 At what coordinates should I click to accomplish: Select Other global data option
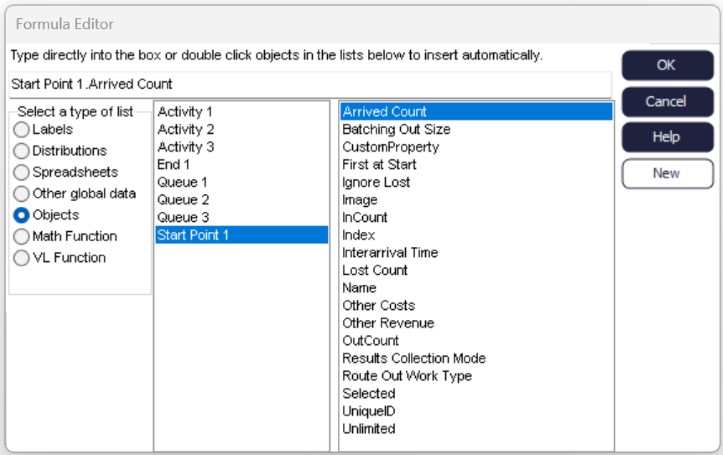click(x=21, y=194)
